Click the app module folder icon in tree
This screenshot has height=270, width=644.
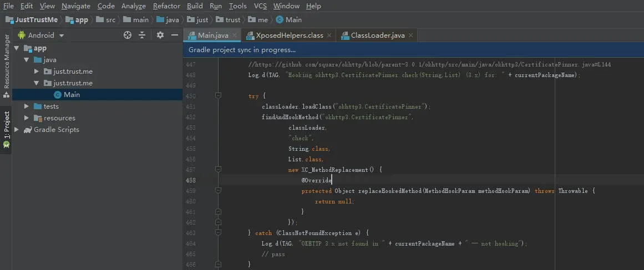pyautogui.click(x=28, y=48)
